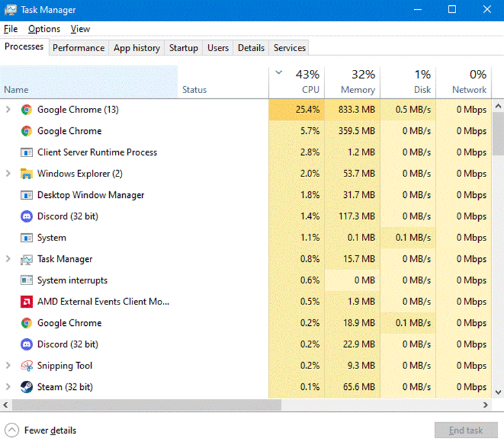Click the System process icon
Screen dimensions: 504x448
point(26,238)
